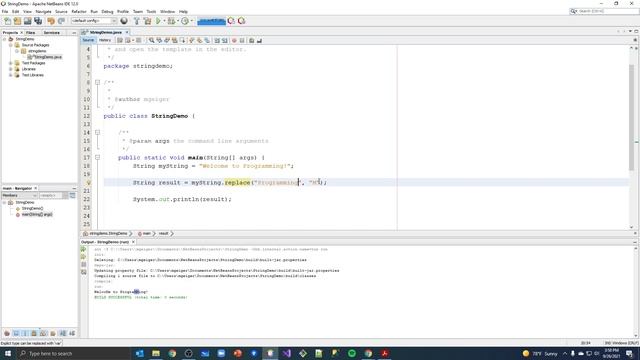This screenshot has height=360, width=640.
Task: Click the lightbulb hint icon on line 20
Action: [x=89, y=182]
